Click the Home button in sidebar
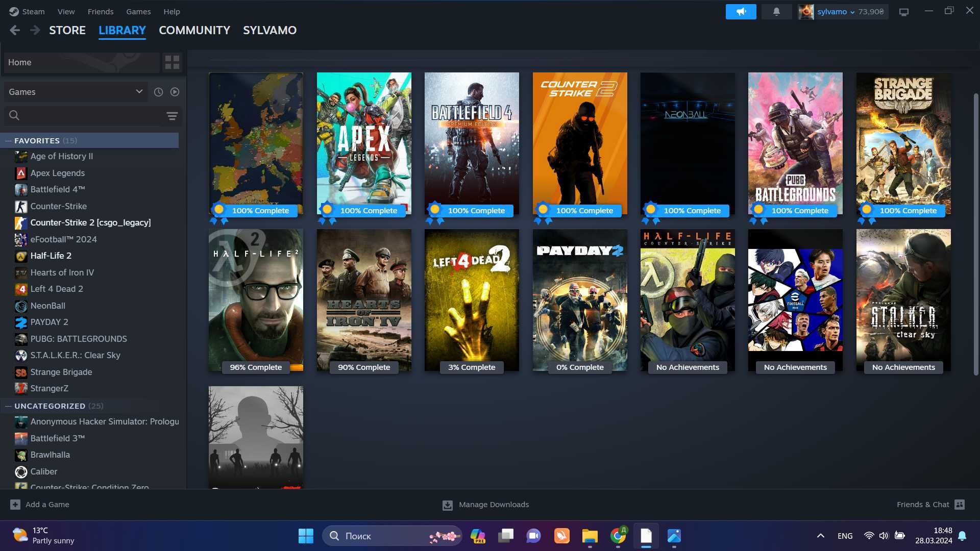The height and width of the screenshot is (551, 980). tap(82, 62)
